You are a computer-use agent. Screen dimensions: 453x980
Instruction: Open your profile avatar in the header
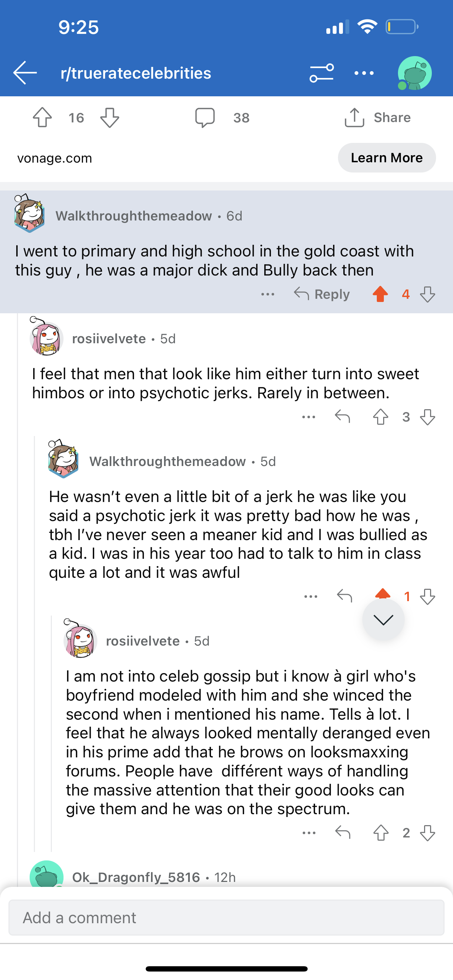click(x=414, y=73)
